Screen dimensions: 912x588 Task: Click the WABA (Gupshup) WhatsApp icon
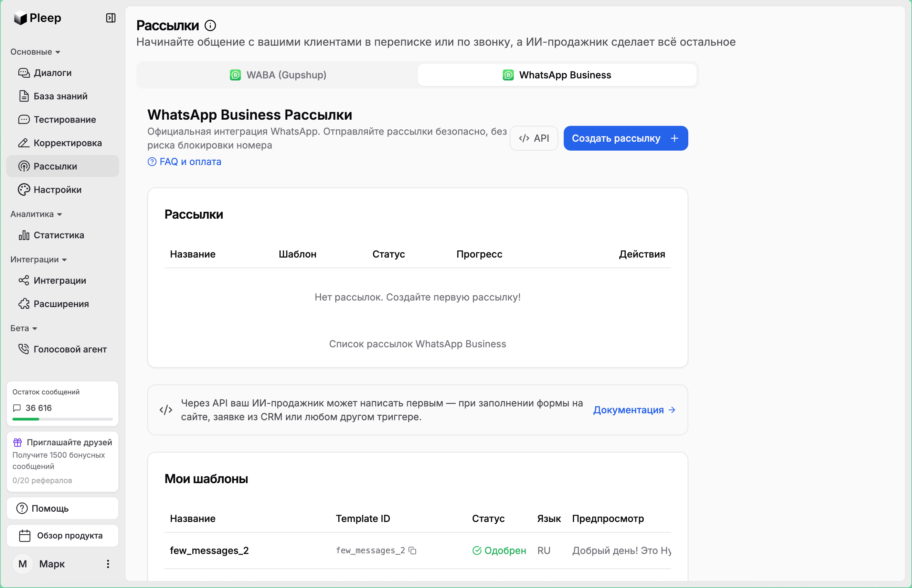point(235,75)
